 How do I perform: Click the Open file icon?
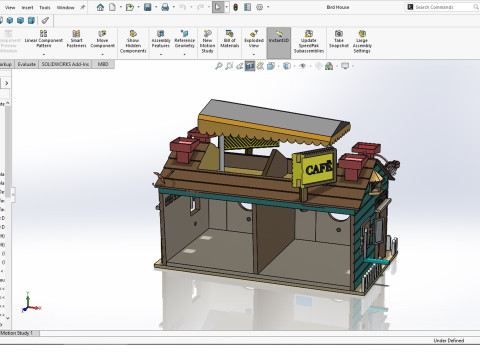point(130,7)
